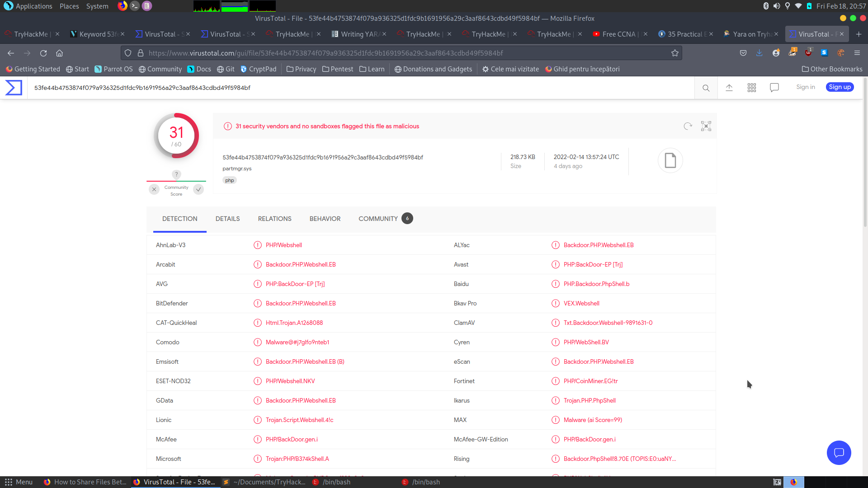Image resolution: width=868 pixels, height=488 pixels.
Task: Click the upload file icon
Action: coord(729,88)
